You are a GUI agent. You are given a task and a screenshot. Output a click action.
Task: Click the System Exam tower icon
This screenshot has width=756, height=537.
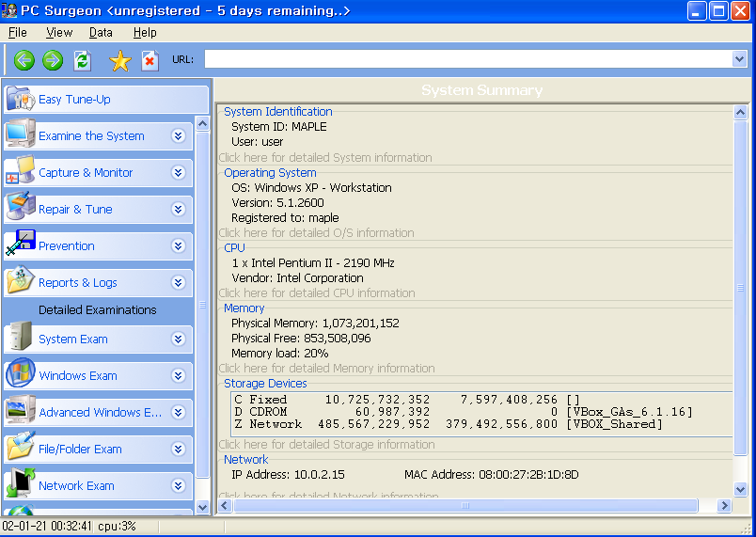click(21, 337)
